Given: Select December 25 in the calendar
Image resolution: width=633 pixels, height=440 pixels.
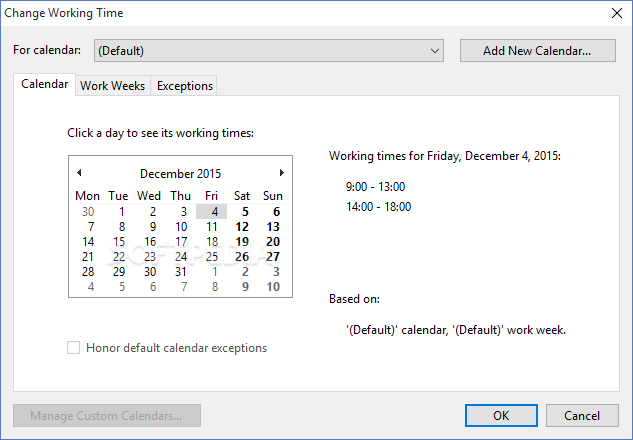Looking at the screenshot, I should pyautogui.click(x=211, y=256).
